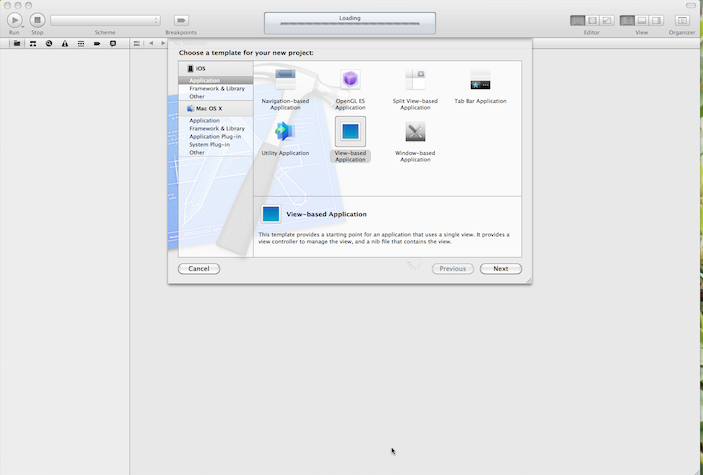
Task: Toggle the Debug area view button
Action: 642,20
